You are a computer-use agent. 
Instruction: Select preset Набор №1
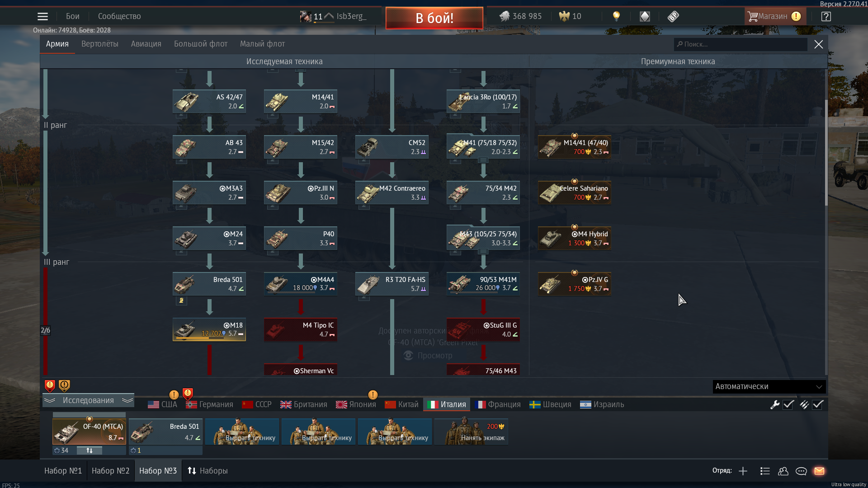click(63, 471)
